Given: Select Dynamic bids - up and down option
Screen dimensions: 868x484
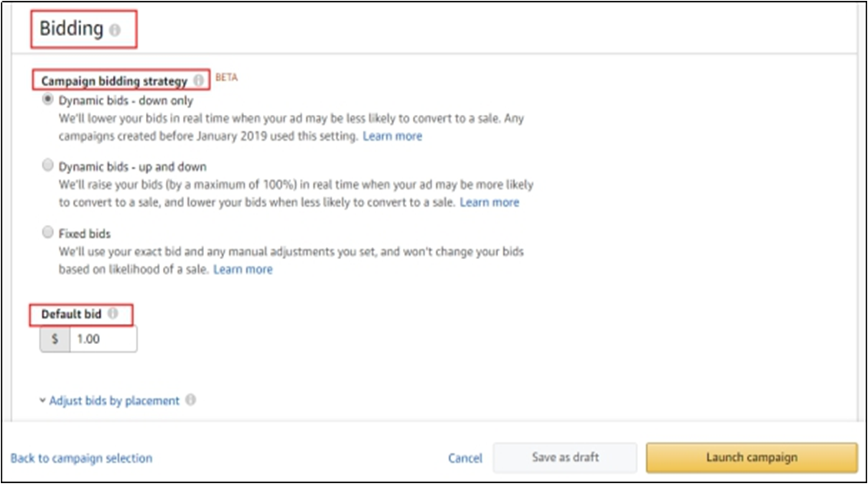Looking at the screenshot, I should [x=48, y=166].
